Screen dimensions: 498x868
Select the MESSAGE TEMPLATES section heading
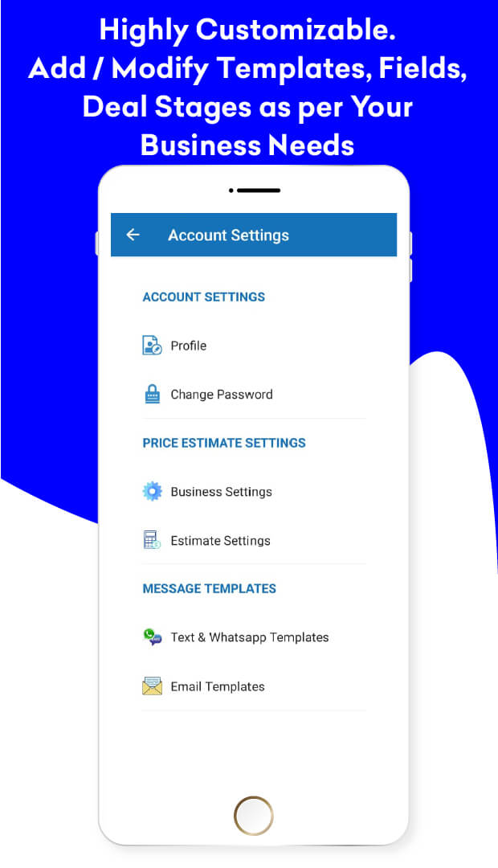[209, 588]
